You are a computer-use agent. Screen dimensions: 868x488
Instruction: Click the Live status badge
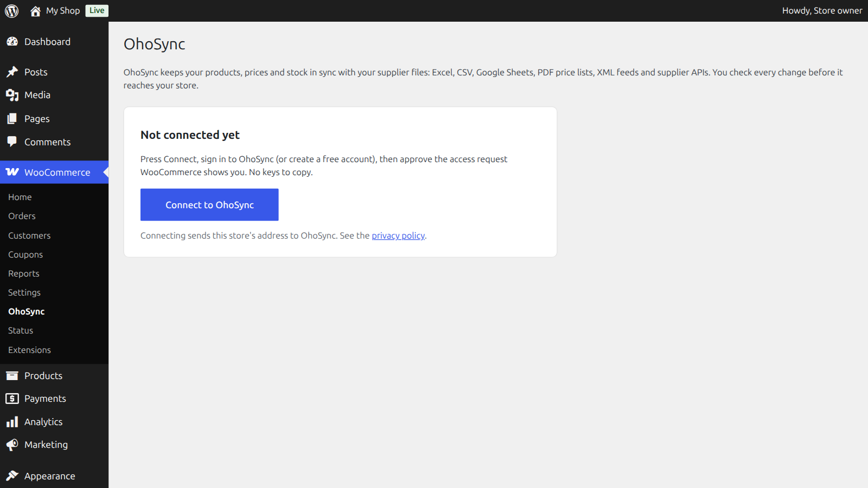(97, 11)
